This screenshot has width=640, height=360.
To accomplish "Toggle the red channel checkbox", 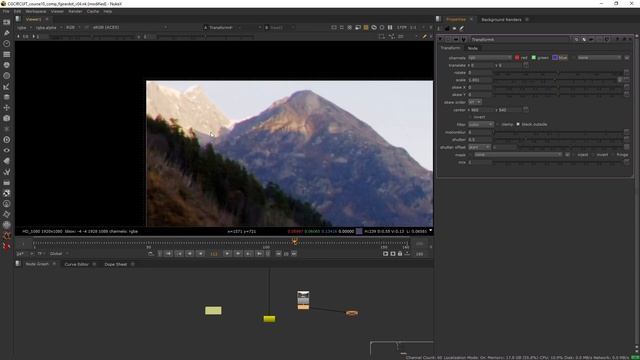I will 517,58.
